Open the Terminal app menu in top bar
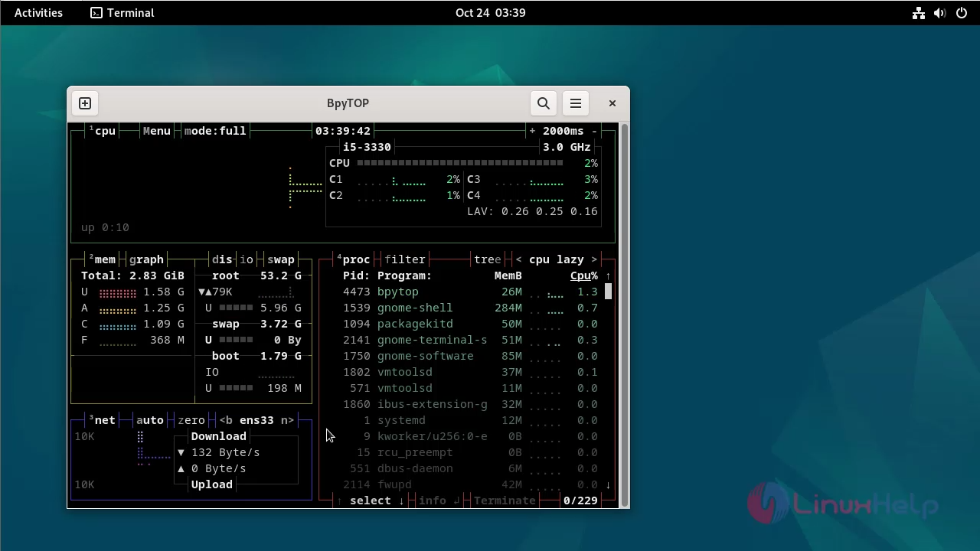 pos(122,12)
